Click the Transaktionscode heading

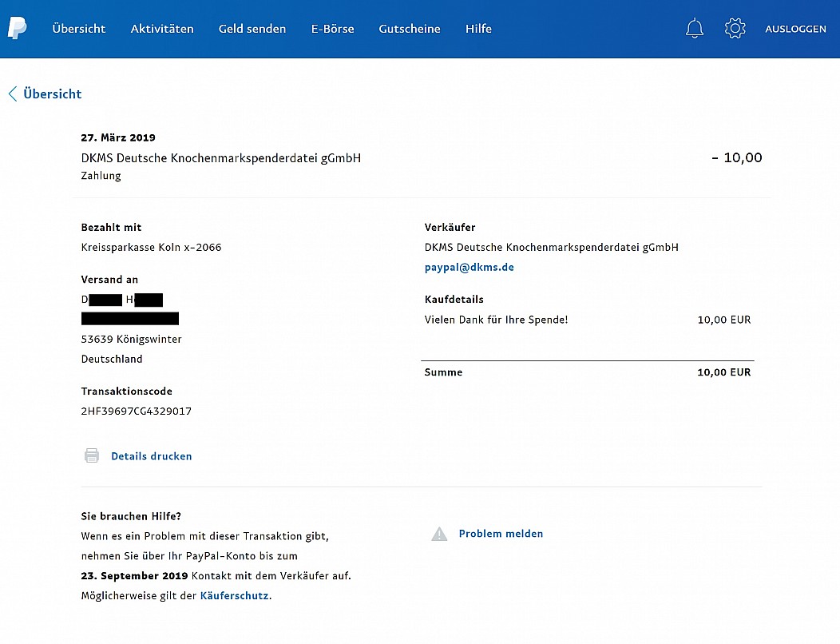(x=126, y=392)
